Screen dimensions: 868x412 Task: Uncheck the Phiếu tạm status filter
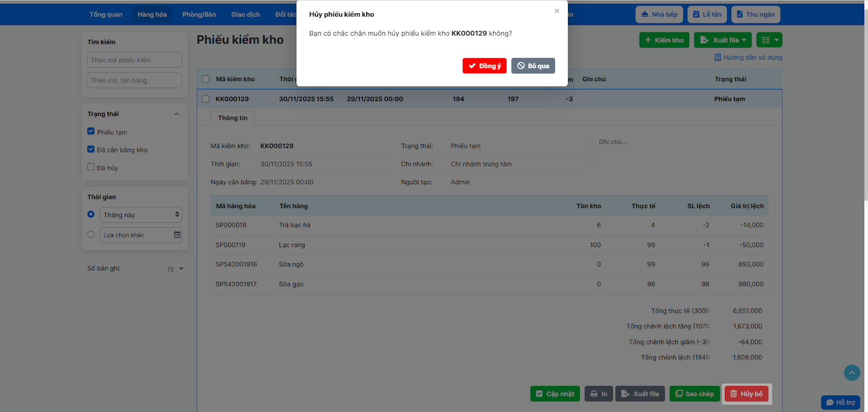coord(91,131)
